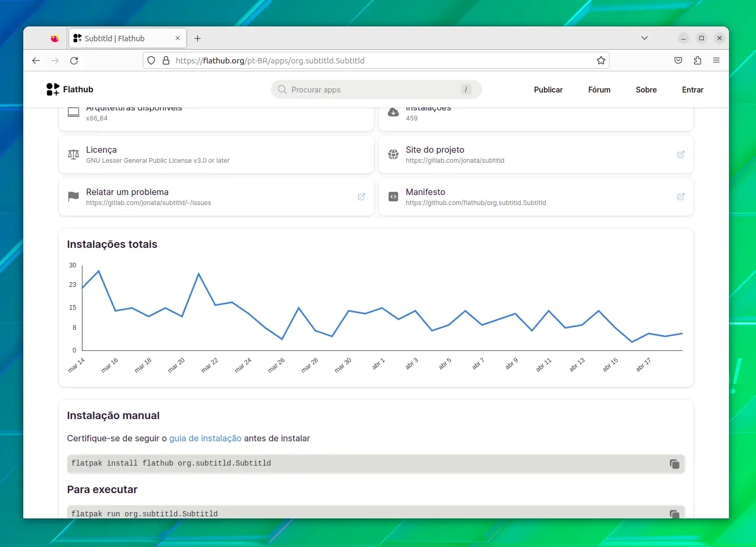This screenshot has height=547, width=756.
Task: Click the Licença card
Action: (216, 154)
